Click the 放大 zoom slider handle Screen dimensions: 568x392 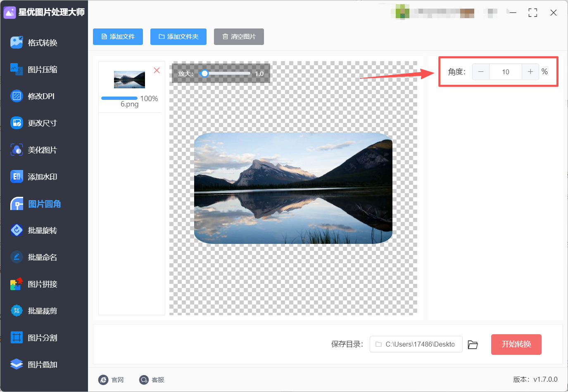click(204, 73)
